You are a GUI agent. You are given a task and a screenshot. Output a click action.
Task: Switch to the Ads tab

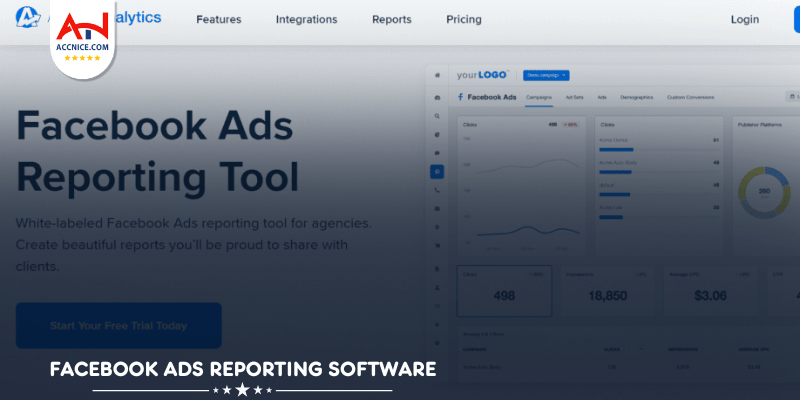coord(602,97)
